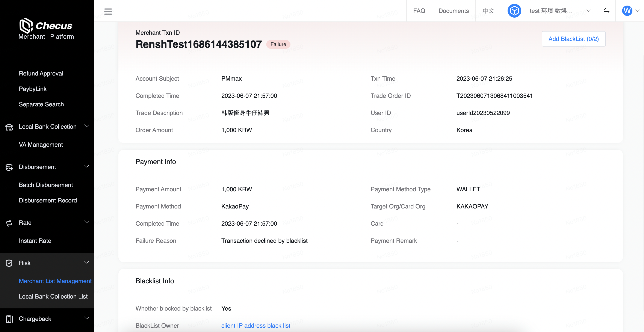The height and width of the screenshot is (332, 644).
Task: Click the hamburger menu collapse icon
Action: click(x=108, y=11)
